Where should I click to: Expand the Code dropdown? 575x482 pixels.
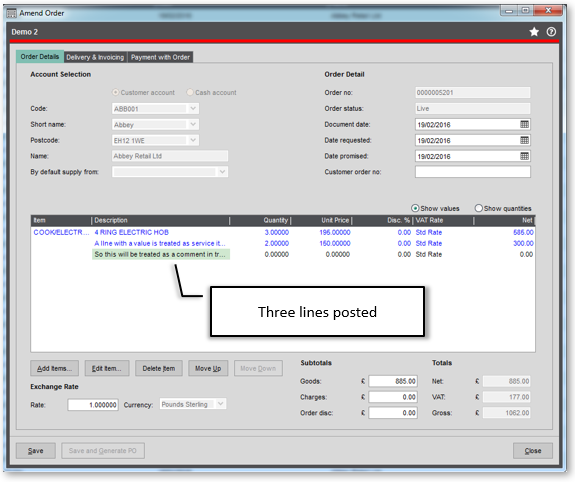tap(193, 109)
